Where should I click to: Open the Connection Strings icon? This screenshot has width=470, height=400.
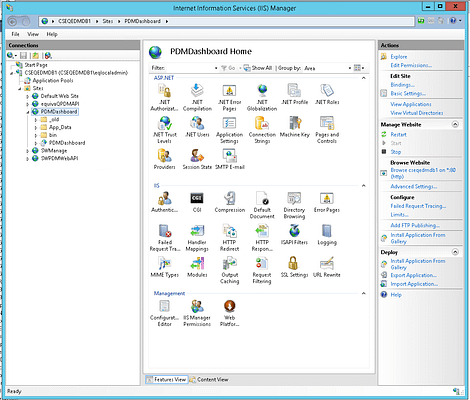click(262, 130)
